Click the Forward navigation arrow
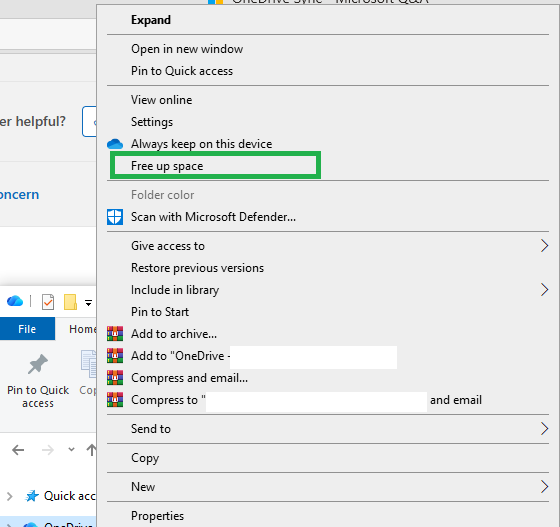Image resolution: width=560 pixels, height=527 pixels. pos(48,450)
